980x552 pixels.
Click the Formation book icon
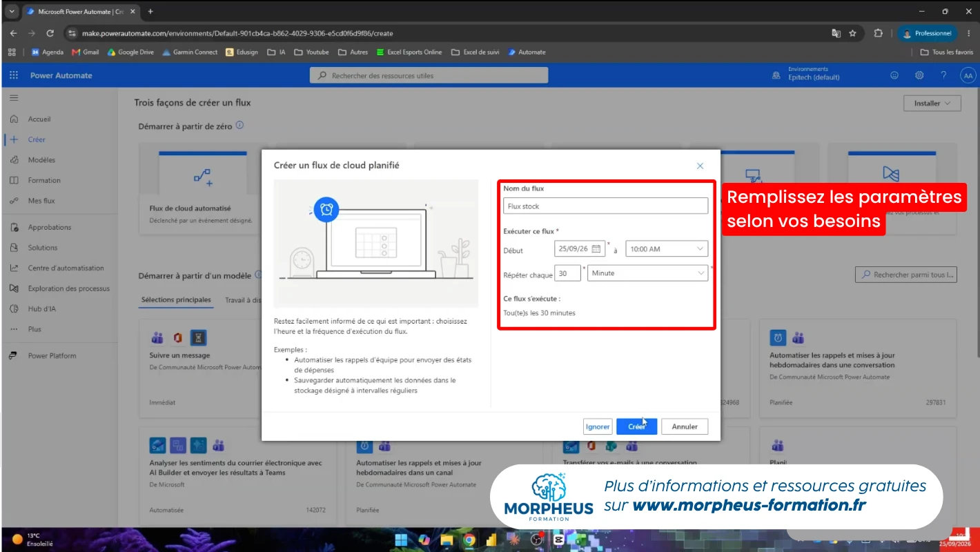[14, 180]
